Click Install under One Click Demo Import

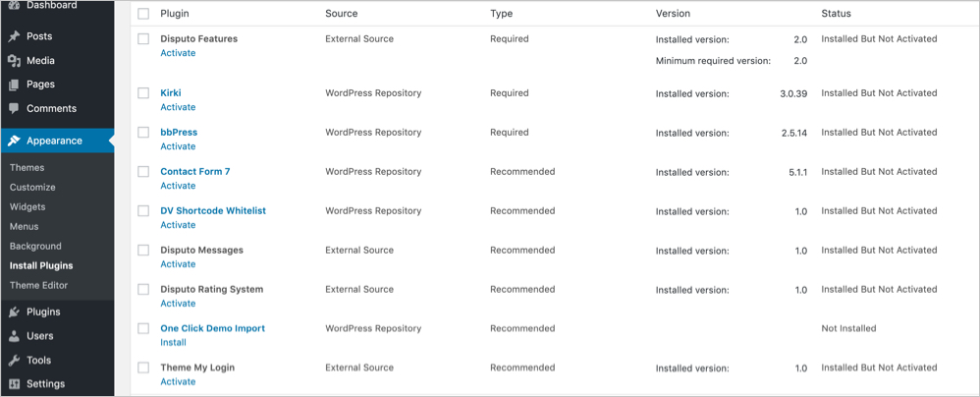click(173, 343)
